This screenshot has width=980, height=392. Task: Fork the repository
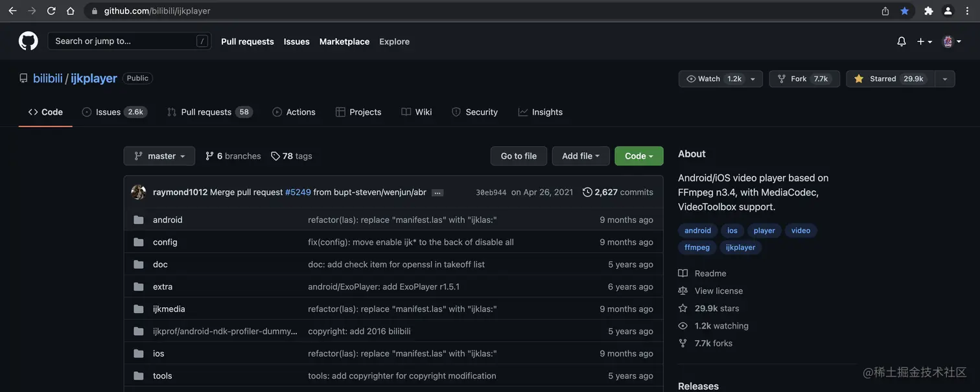pos(804,79)
